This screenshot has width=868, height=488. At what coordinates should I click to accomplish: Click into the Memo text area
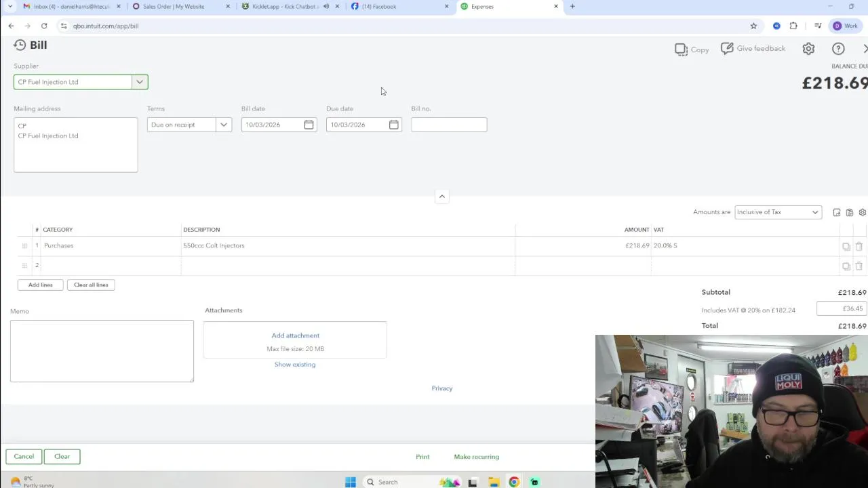click(x=102, y=351)
